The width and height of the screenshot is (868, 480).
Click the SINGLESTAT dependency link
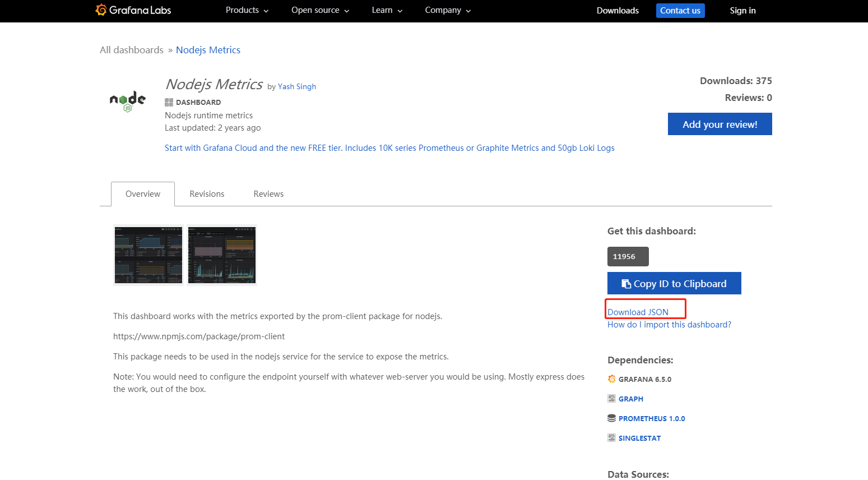click(639, 438)
